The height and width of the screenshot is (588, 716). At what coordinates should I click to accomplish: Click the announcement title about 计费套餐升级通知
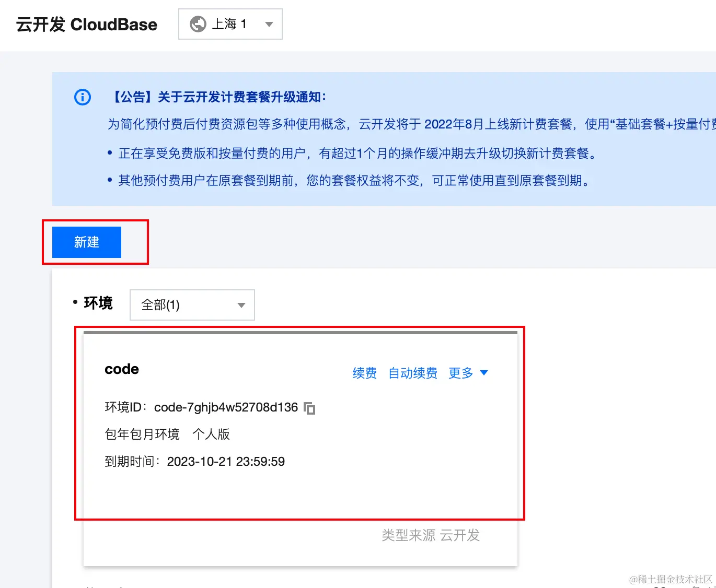click(218, 97)
